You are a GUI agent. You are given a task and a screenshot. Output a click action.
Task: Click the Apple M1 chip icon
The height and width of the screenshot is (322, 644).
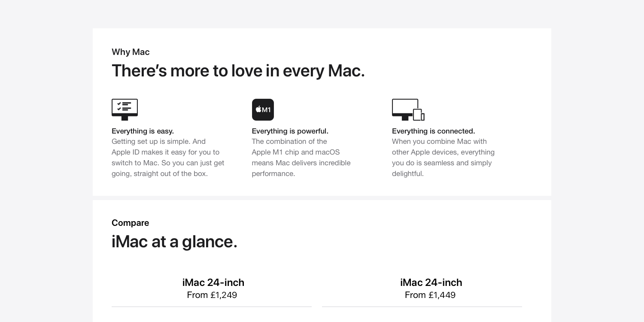(263, 109)
